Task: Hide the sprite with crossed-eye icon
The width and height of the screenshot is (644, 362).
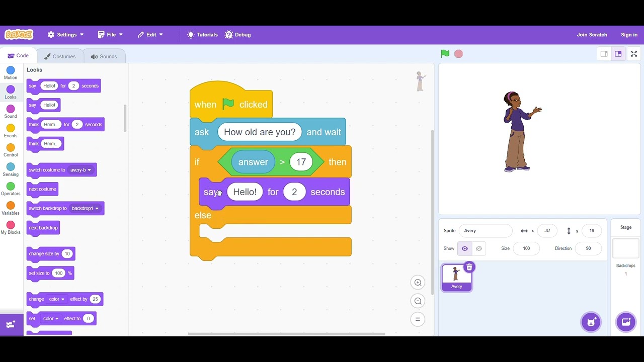Action: [x=478, y=248]
